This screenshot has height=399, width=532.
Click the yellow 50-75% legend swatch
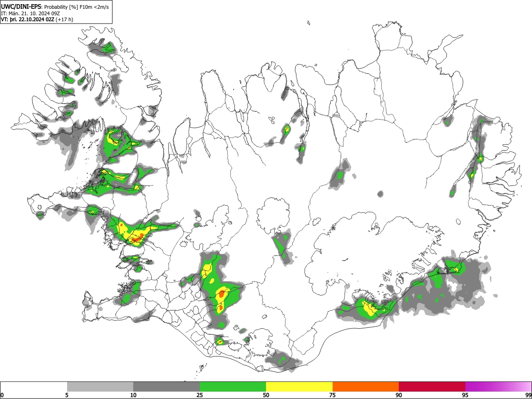coord(299,387)
